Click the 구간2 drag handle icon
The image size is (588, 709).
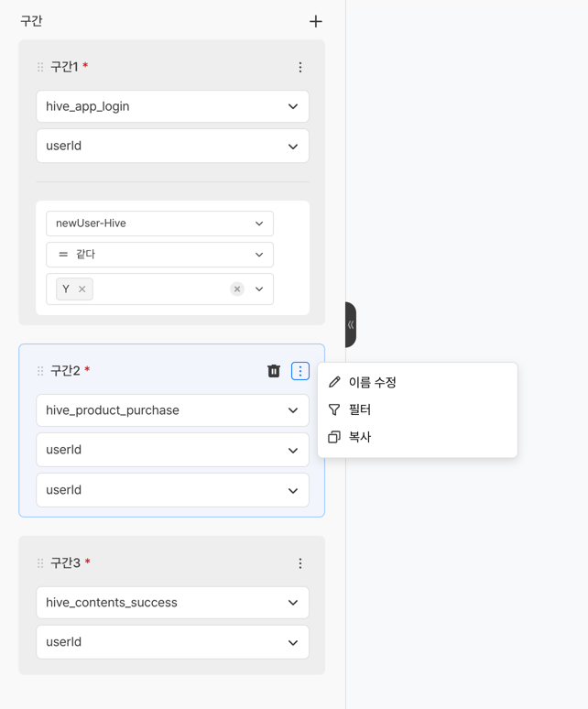tap(40, 371)
